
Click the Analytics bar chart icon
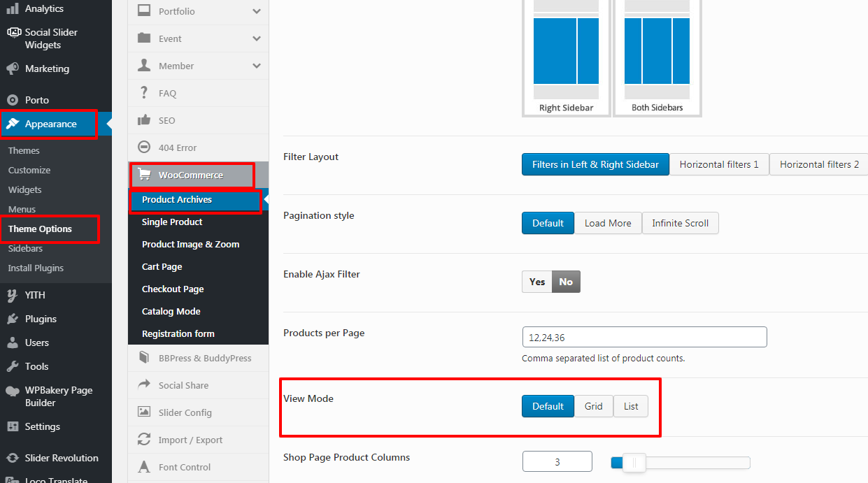[x=13, y=8]
